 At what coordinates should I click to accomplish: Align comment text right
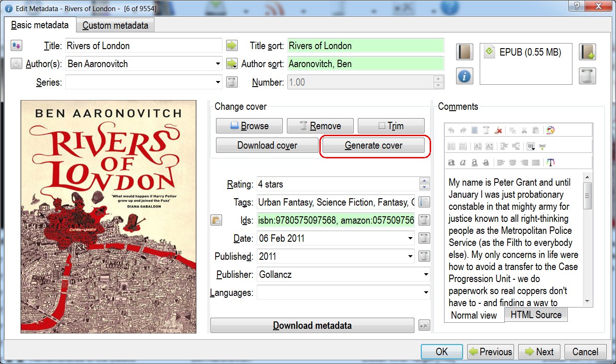(x=524, y=163)
